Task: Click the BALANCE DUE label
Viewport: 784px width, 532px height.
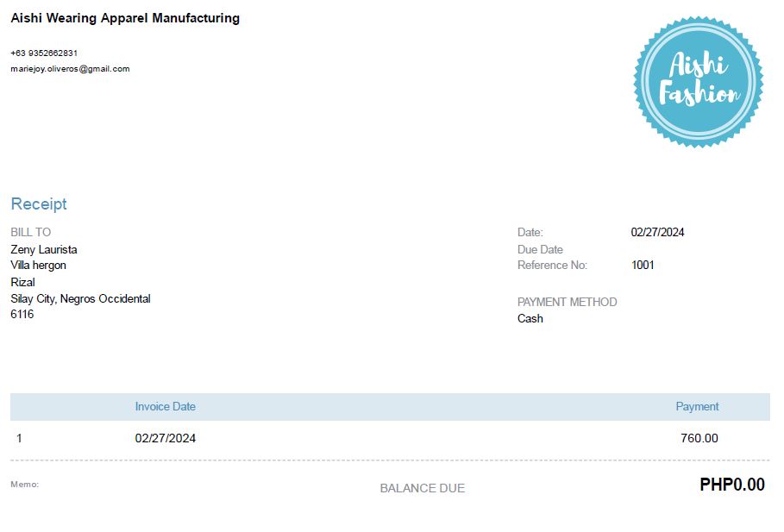Action: coord(423,488)
